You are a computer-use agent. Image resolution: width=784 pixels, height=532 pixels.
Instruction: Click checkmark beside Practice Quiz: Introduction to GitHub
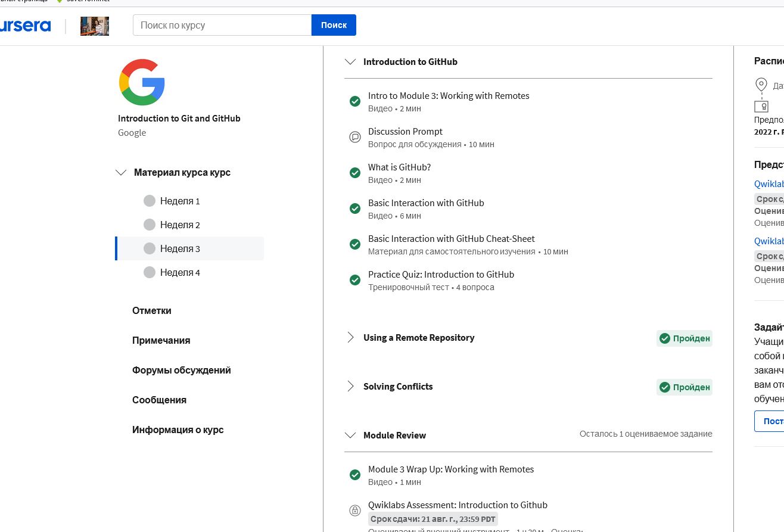pos(355,280)
